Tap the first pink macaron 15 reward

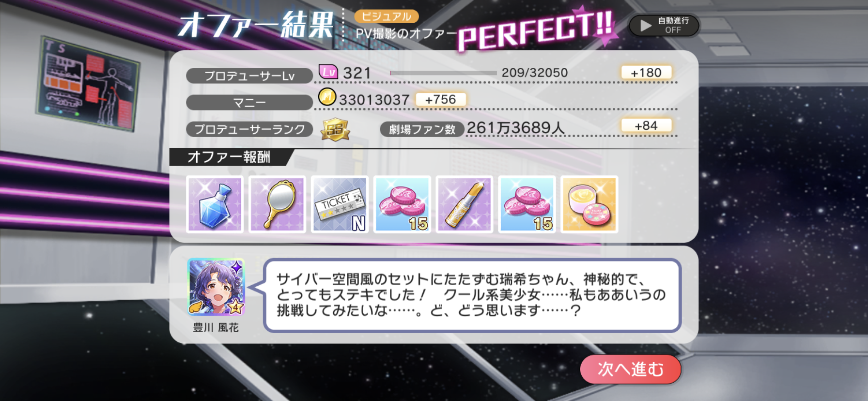click(402, 204)
